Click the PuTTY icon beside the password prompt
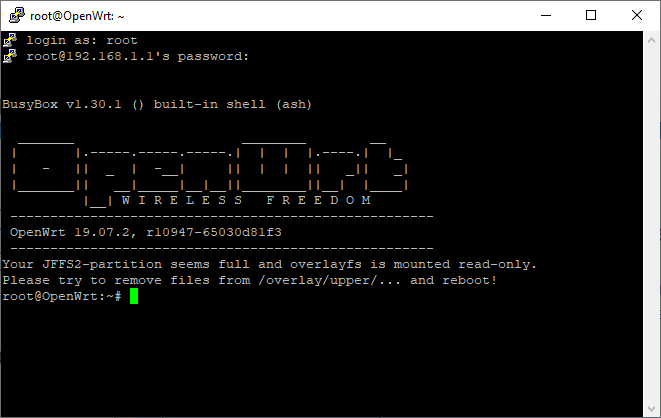 click(x=10, y=56)
